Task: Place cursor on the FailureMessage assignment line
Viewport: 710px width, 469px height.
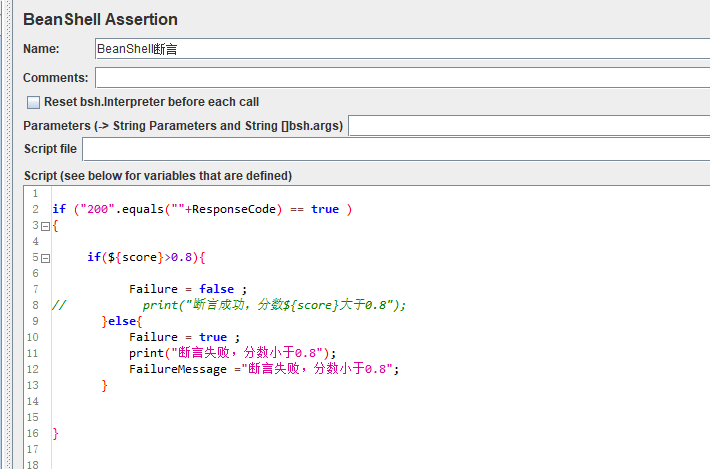Action: tap(263, 369)
